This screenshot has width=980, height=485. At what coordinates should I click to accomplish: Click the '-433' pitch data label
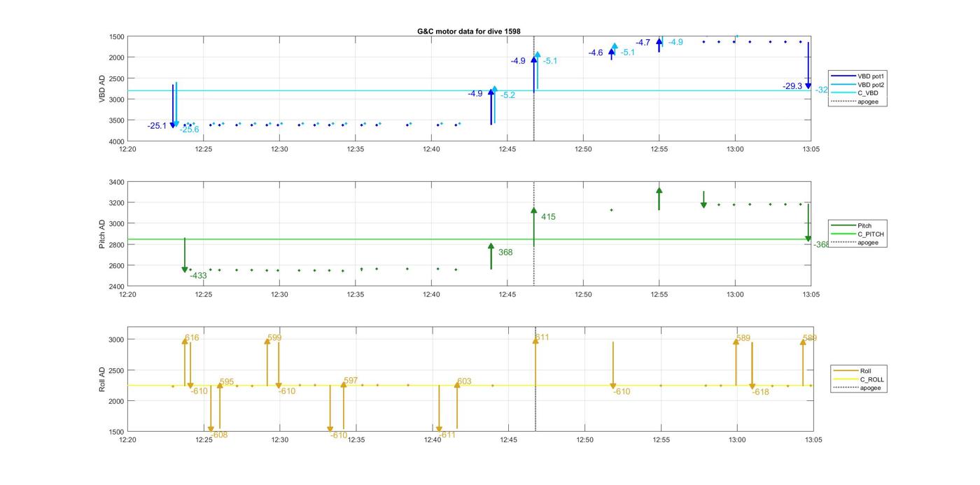[198, 276]
